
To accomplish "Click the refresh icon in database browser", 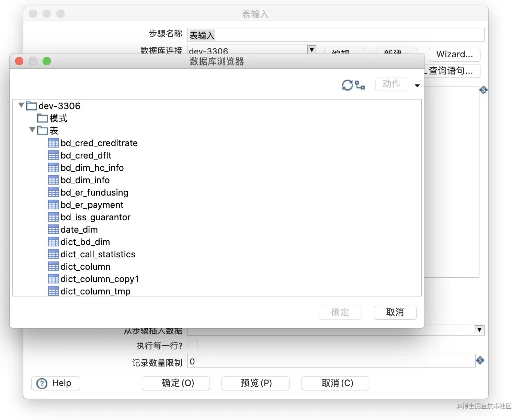I will point(347,85).
